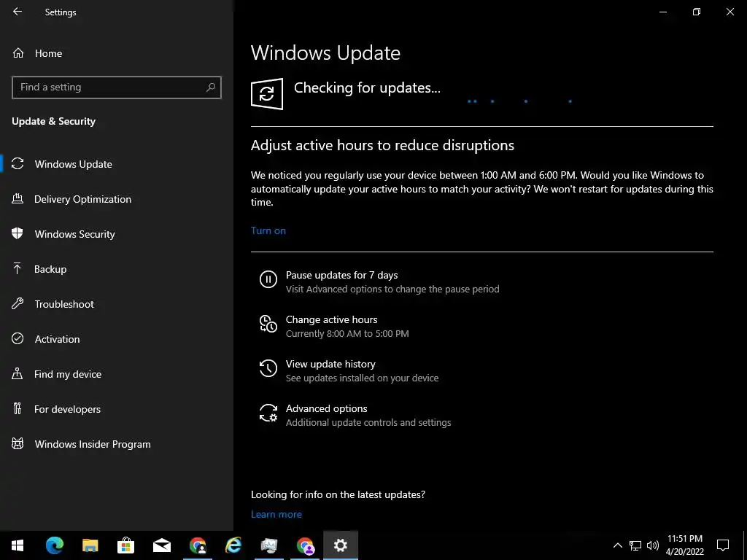Open the monitor app in the taskbar
The height and width of the screenshot is (560, 747).
[x=268, y=545]
